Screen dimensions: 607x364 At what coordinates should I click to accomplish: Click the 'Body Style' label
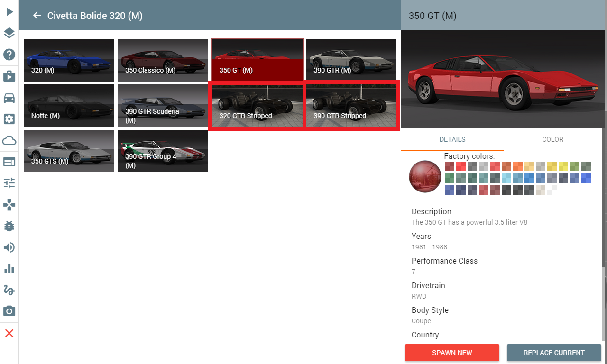pos(430,310)
